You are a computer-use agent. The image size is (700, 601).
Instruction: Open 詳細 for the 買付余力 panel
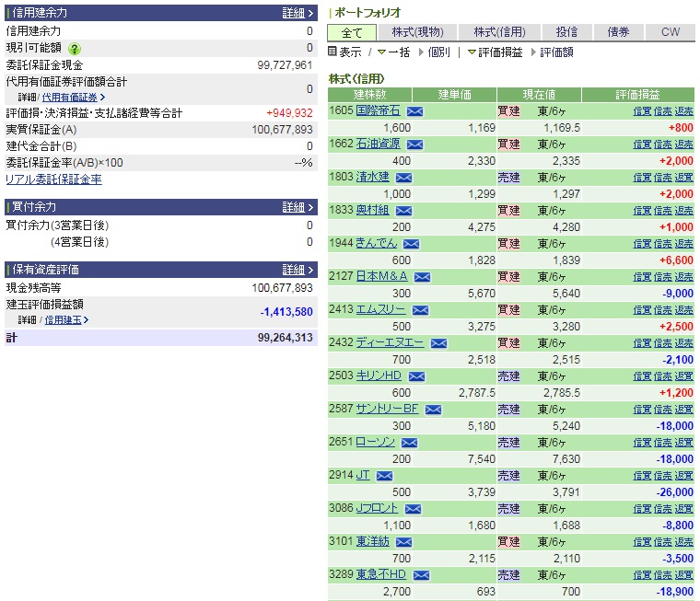(297, 207)
